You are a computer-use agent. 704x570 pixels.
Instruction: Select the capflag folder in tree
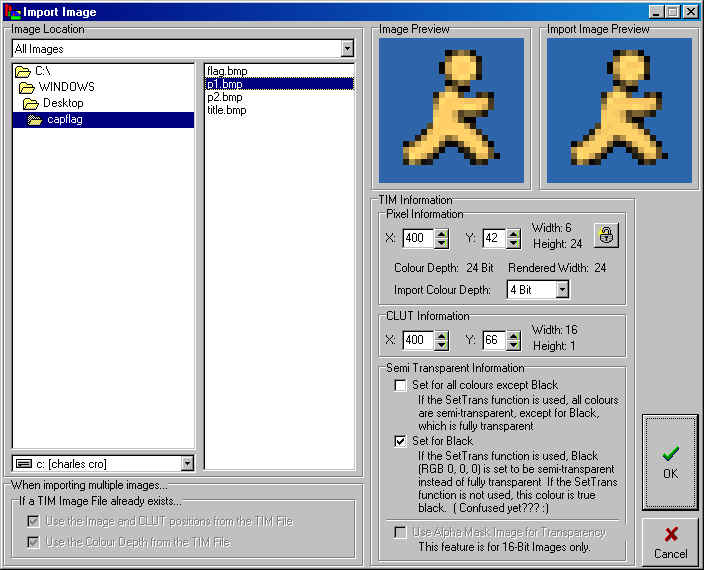[x=103, y=120]
